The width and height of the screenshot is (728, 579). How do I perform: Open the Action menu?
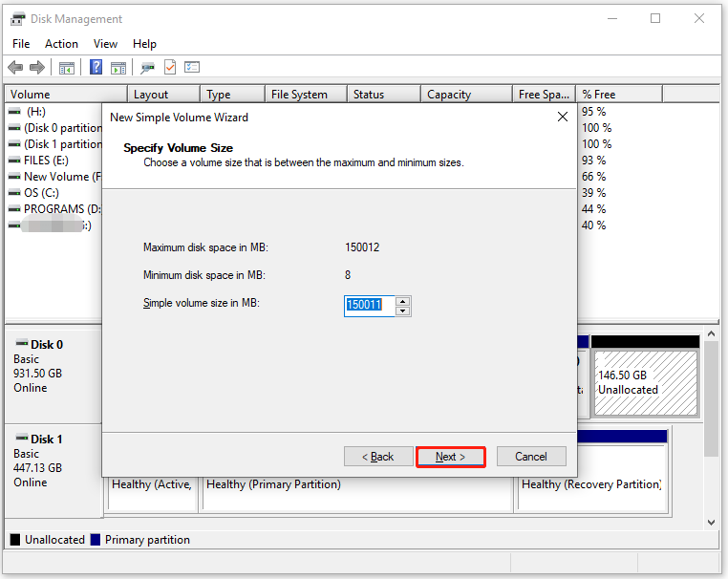click(x=61, y=44)
